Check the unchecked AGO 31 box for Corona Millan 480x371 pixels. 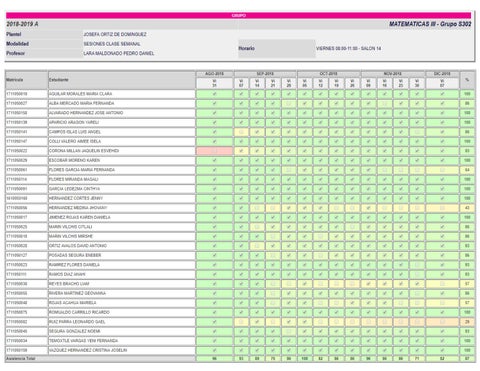pyautogui.click(x=214, y=151)
